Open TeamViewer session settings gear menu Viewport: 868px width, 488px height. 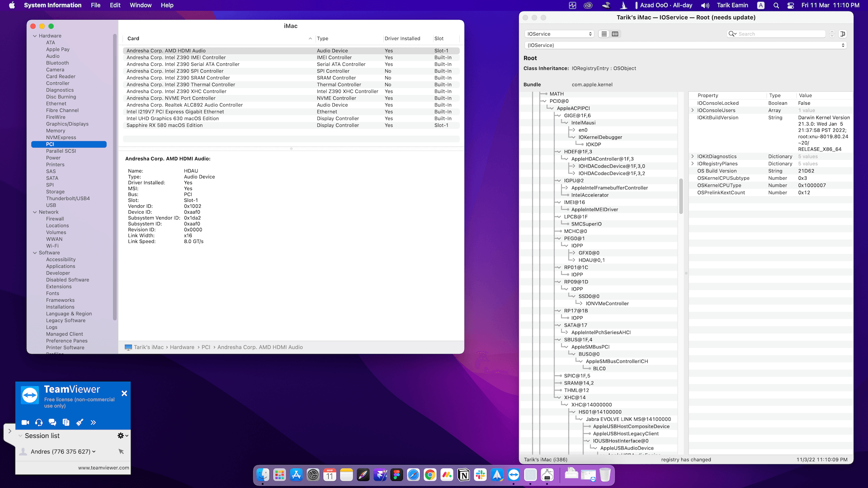(x=123, y=436)
